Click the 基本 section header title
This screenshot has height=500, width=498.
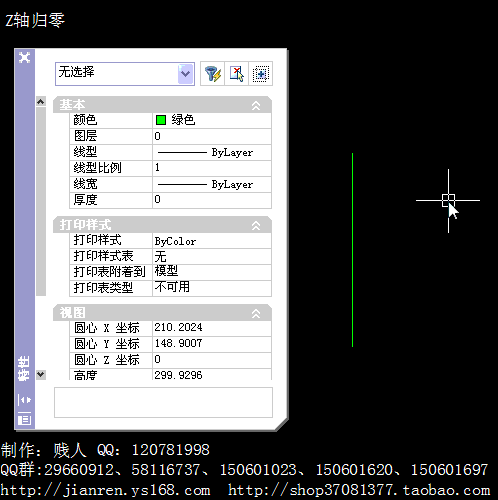(72, 105)
